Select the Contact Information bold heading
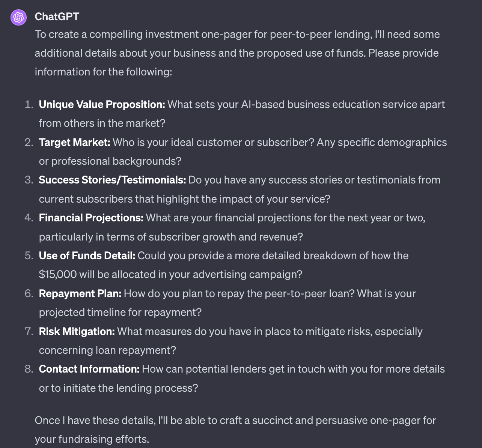The height and width of the screenshot is (448, 482). [x=89, y=369]
